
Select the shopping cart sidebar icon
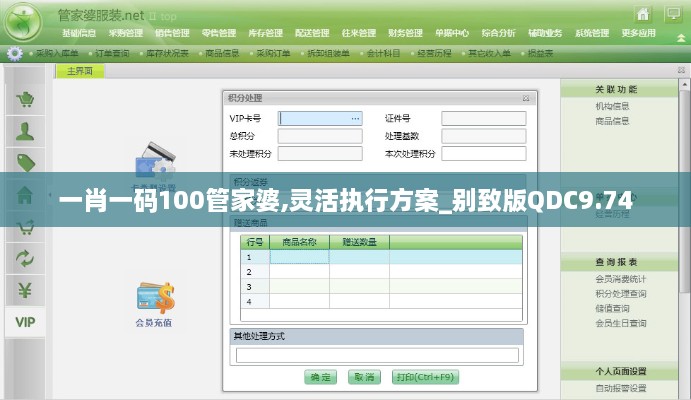click(x=25, y=99)
